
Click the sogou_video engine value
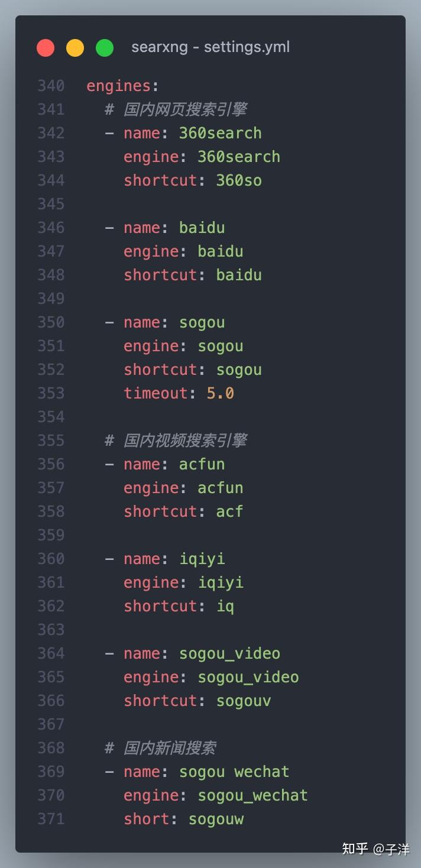point(248,678)
